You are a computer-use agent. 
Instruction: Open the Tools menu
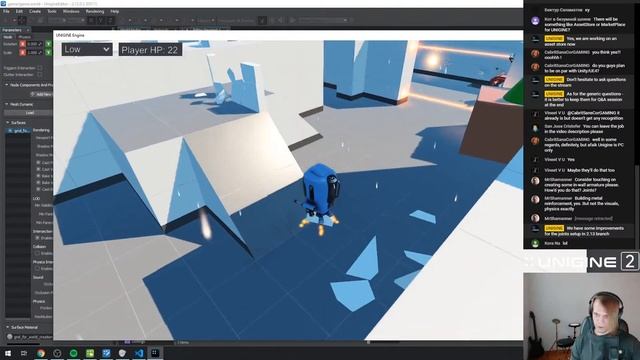pyautogui.click(x=52, y=11)
